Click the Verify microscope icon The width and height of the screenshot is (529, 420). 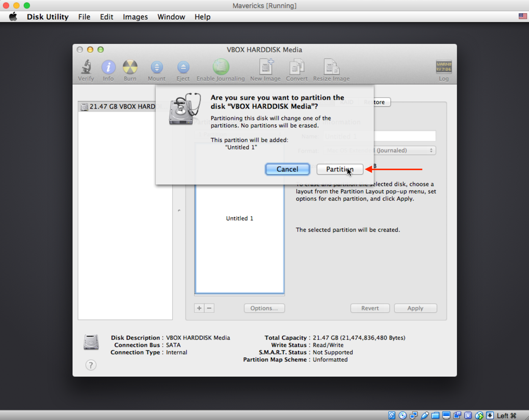[x=86, y=68]
